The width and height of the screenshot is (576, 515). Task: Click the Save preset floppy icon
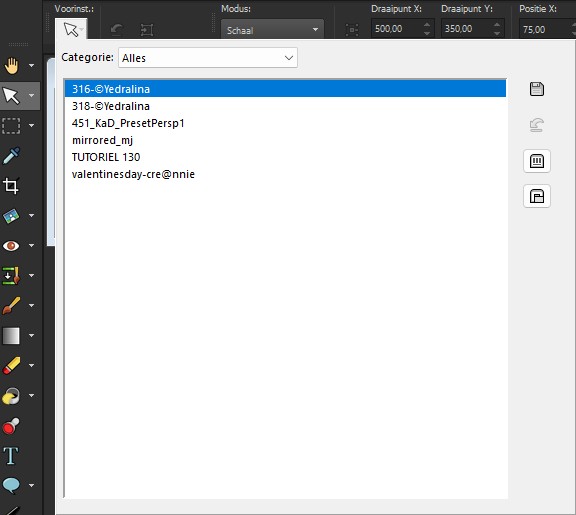click(x=537, y=89)
